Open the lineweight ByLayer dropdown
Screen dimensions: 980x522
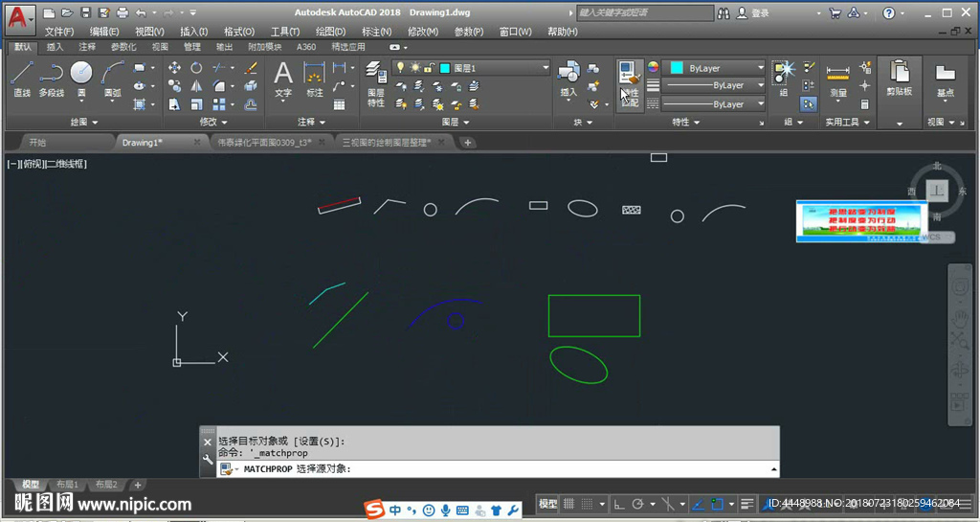point(714,85)
